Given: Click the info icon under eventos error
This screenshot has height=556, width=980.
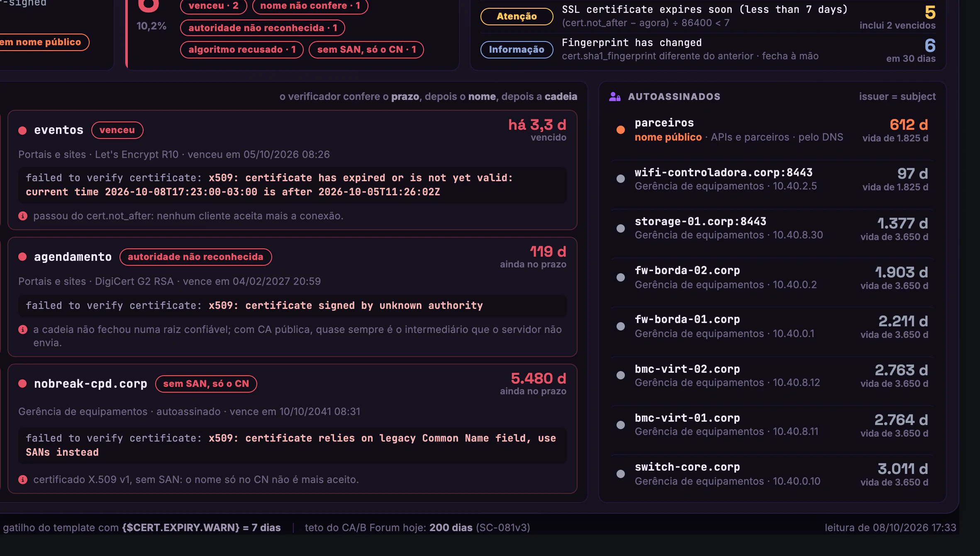Looking at the screenshot, I should [23, 216].
